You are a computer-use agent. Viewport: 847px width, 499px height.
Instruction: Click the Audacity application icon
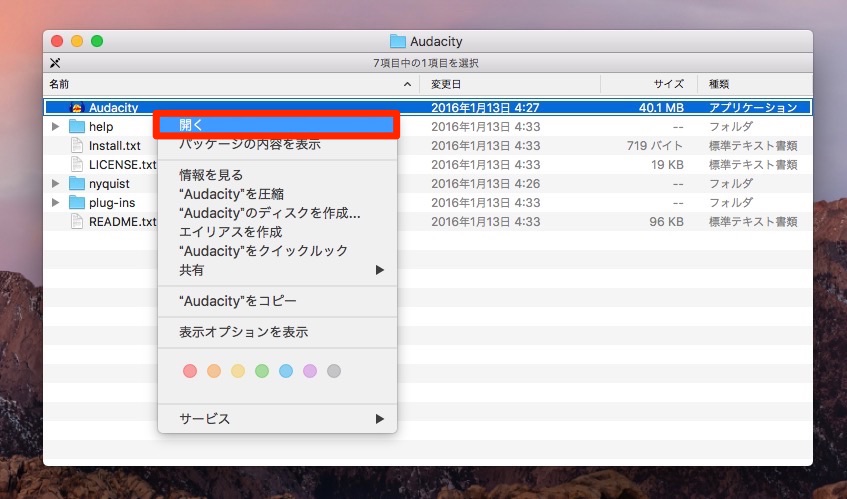click(x=76, y=107)
